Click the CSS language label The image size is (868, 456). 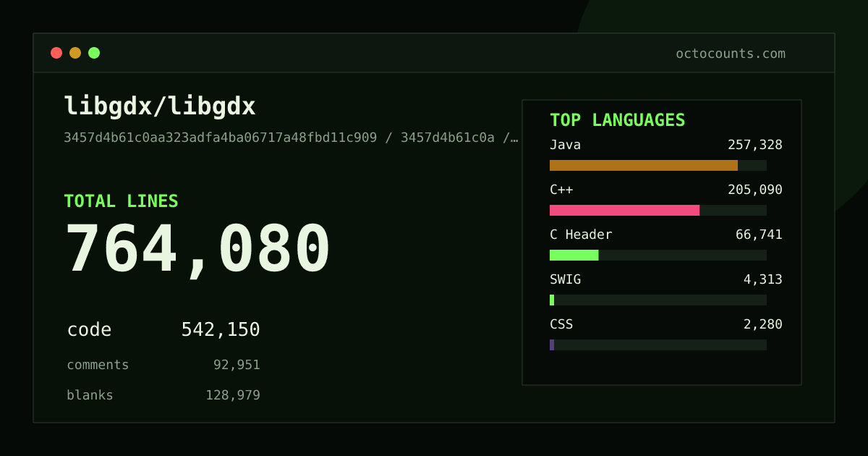[x=561, y=324]
